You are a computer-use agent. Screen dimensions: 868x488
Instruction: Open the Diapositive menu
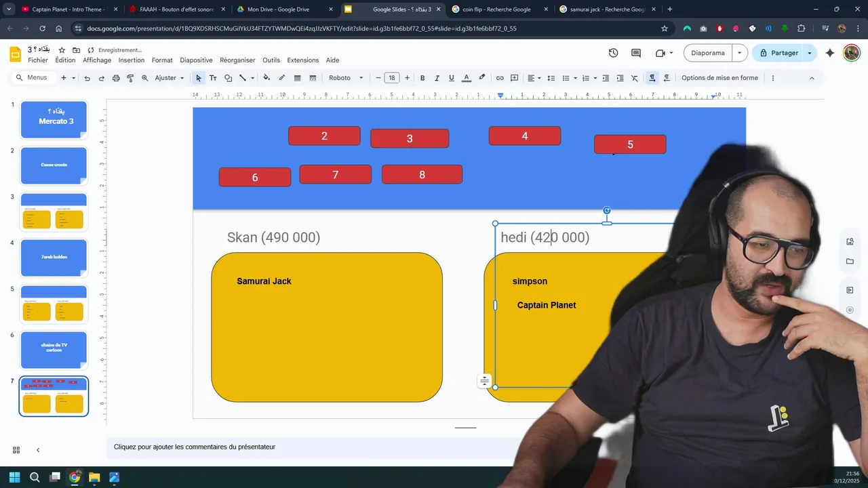196,60
